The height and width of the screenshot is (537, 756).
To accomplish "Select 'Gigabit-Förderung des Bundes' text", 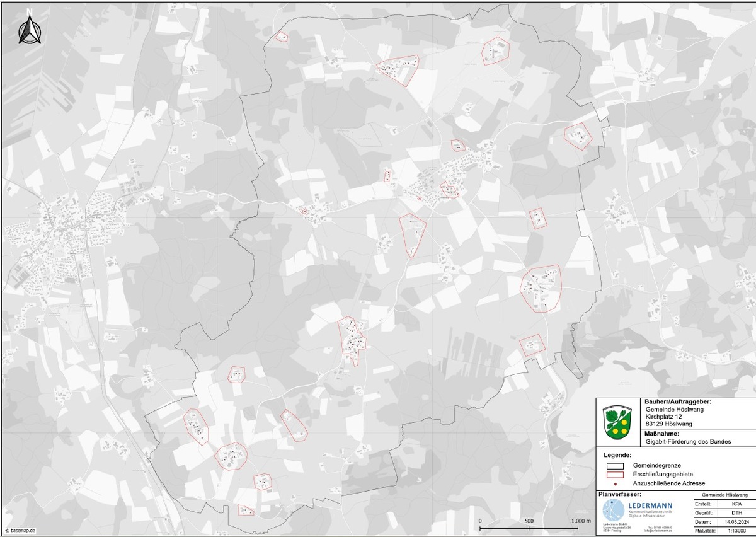I will tap(689, 442).
